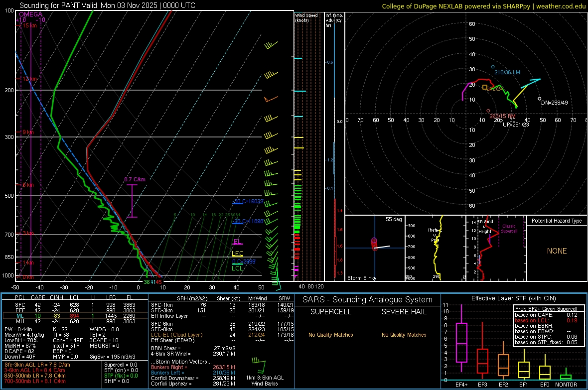Click 'No Quality Matches' under SEVERE HAIL
Image resolution: width=588 pixels, height=390 pixels.
[x=404, y=335]
